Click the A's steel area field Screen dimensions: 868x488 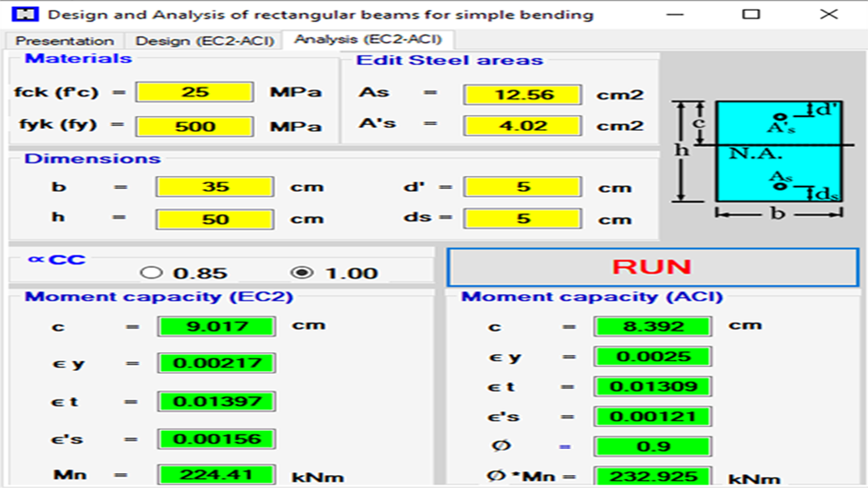522,125
